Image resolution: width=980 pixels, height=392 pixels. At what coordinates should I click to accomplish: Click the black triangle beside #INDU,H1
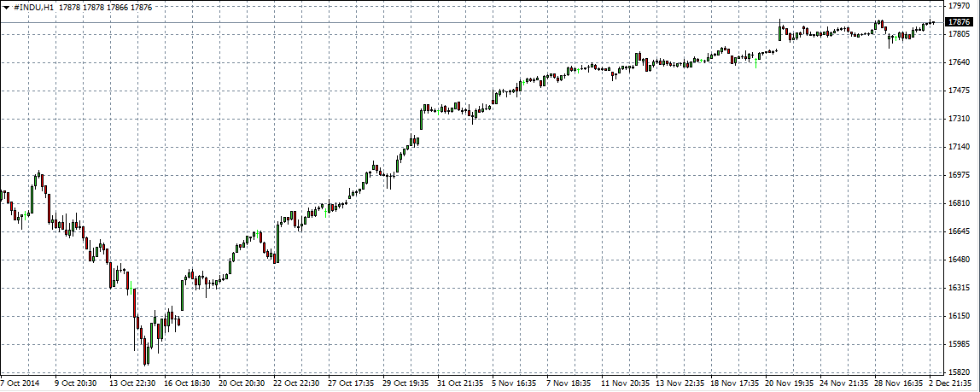click(x=6, y=7)
